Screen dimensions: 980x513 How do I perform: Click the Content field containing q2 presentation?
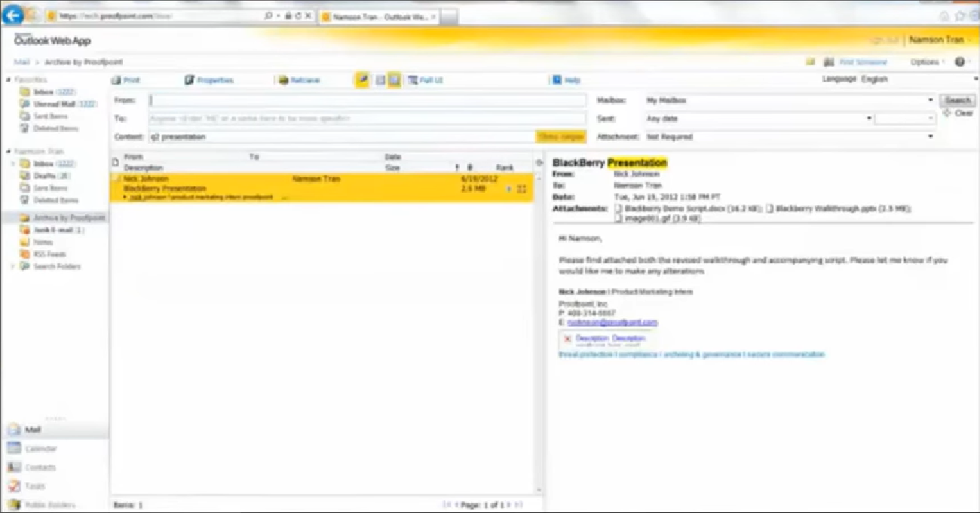(x=341, y=137)
